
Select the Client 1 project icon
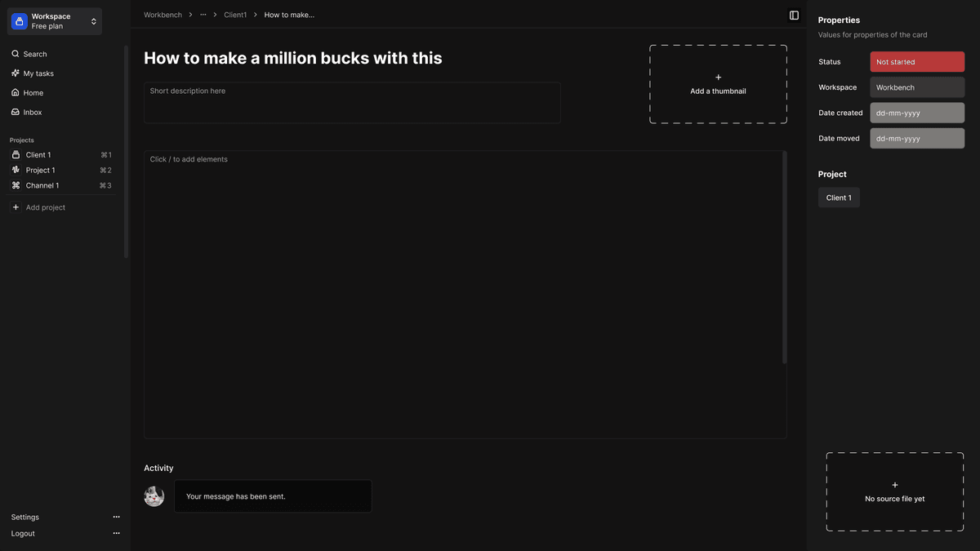[16, 154]
